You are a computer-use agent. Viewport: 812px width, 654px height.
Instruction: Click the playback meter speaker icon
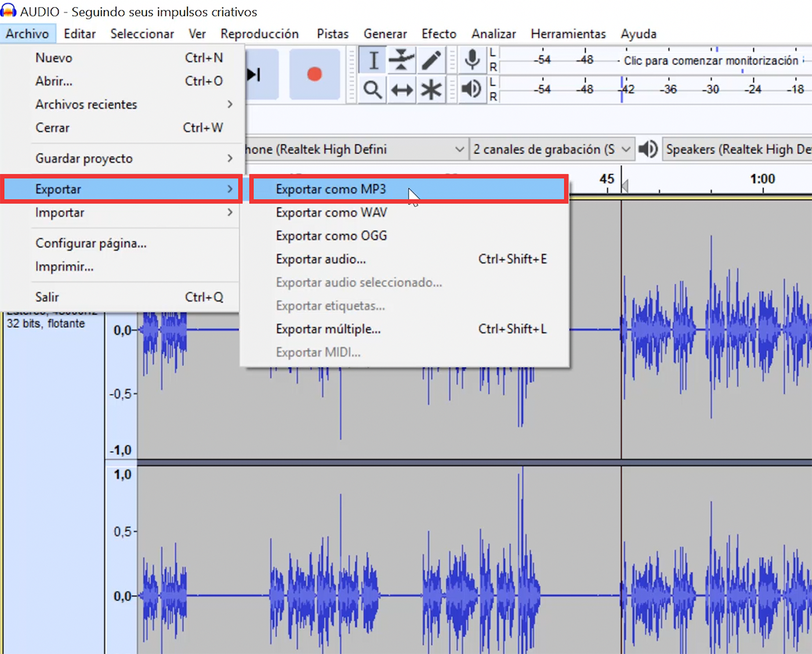[x=472, y=89]
